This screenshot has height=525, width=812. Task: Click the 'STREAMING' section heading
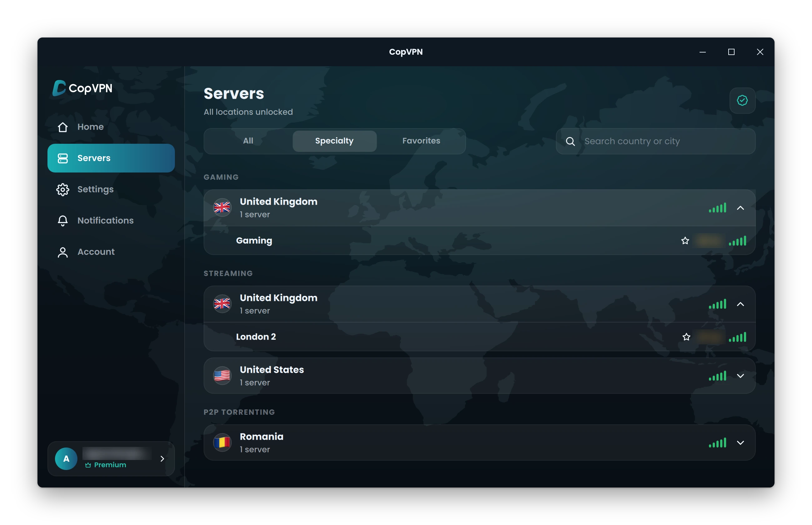228,273
